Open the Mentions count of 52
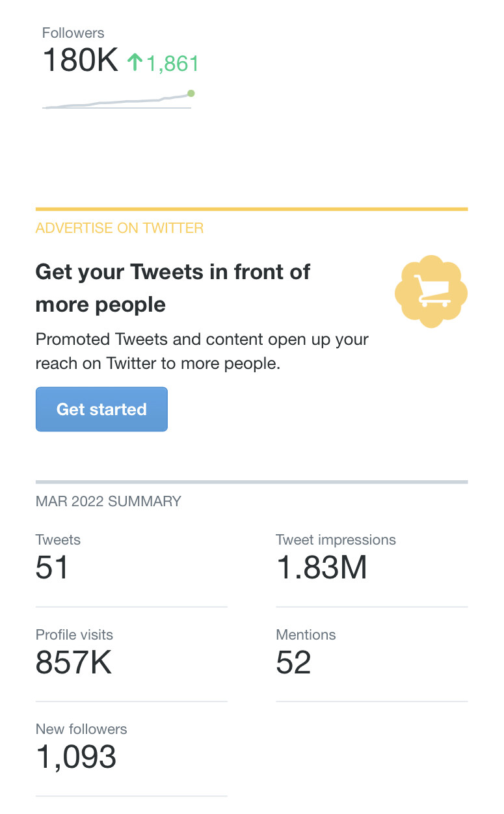Image resolution: width=504 pixels, height=814 pixels. [293, 662]
